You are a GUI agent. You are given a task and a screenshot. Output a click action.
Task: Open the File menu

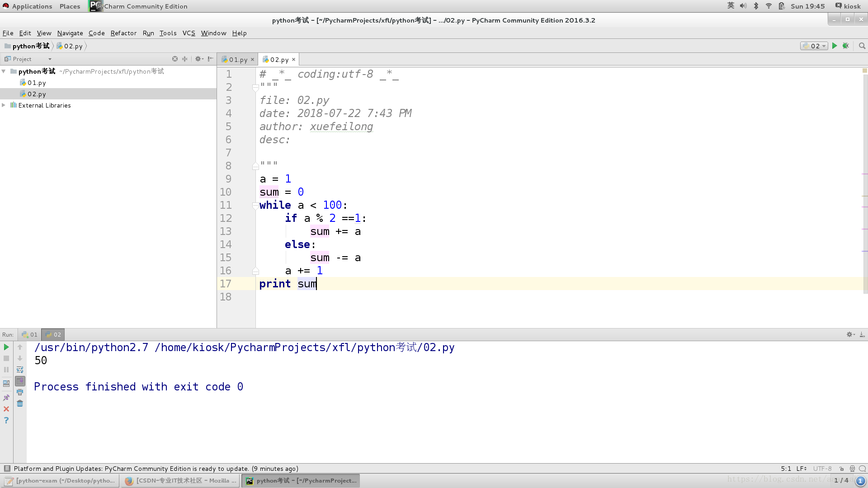tap(8, 33)
